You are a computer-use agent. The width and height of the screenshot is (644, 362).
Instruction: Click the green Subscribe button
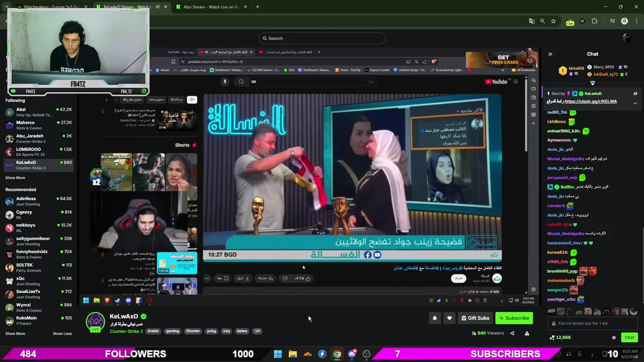coord(514,318)
